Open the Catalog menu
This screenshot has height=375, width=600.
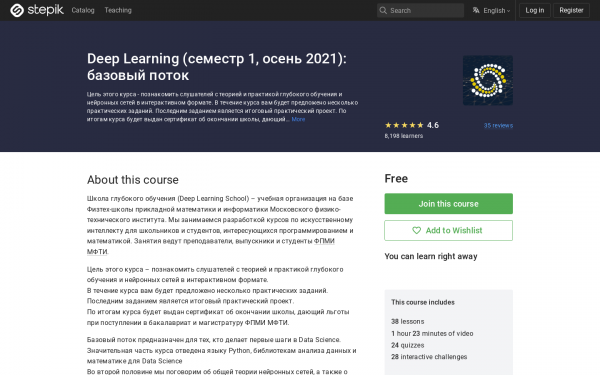pos(83,10)
